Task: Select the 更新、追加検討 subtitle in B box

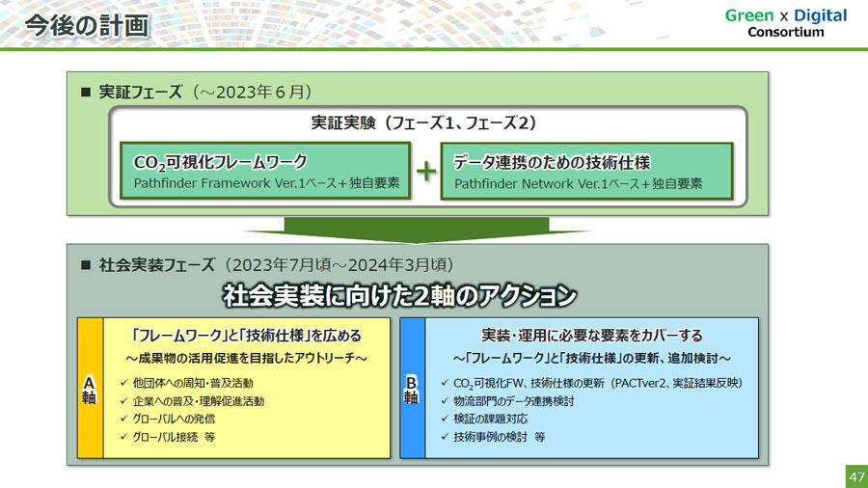Action: (x=592, y=359)
